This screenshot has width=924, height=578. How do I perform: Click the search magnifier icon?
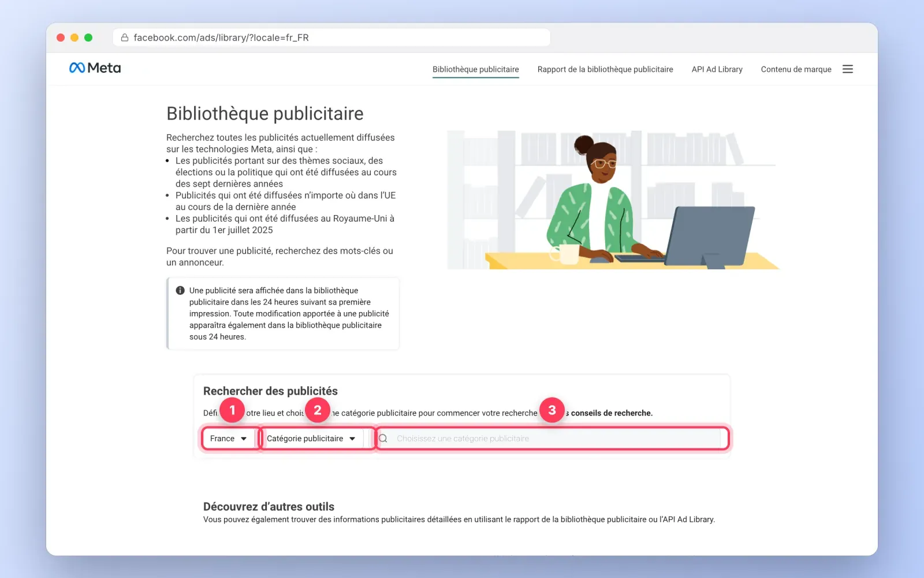pos(383,439)
